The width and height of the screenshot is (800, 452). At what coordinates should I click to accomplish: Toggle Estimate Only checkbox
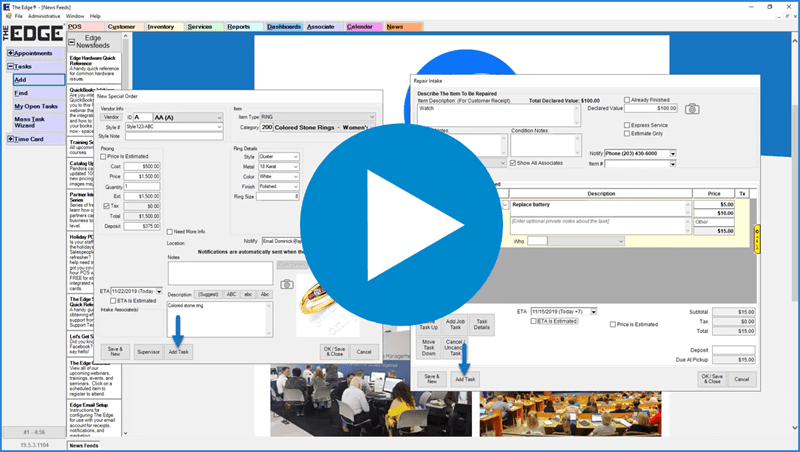[x=627, y=134]
